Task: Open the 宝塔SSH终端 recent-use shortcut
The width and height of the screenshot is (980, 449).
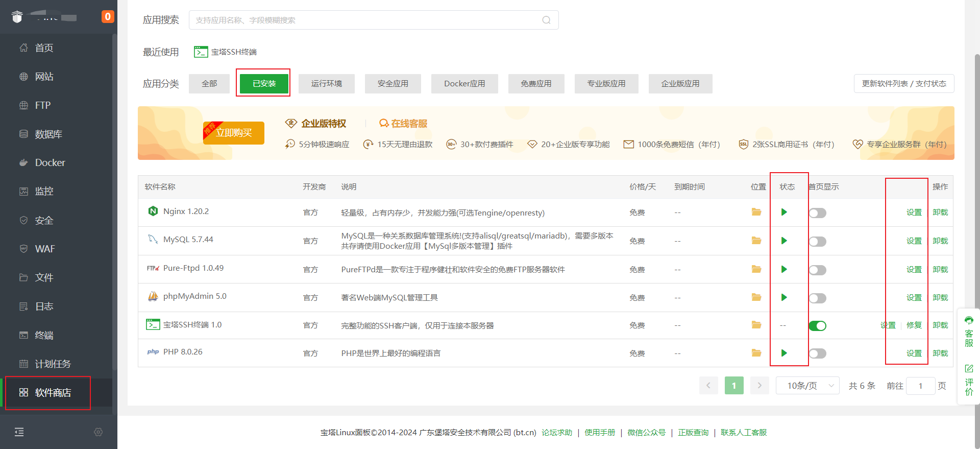Action: (x=226, y=52)
